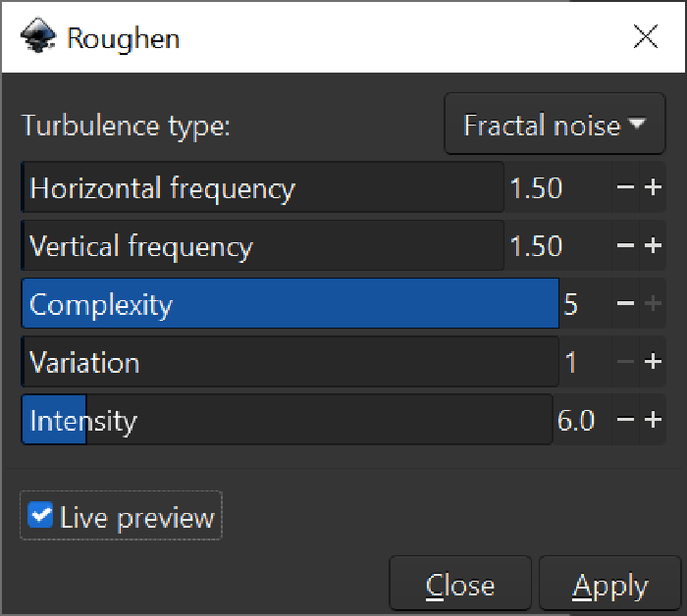This screenshot has width=687, height=616.
Task: Increase Vertical frequency with plus button
Action: click(654, 245)
